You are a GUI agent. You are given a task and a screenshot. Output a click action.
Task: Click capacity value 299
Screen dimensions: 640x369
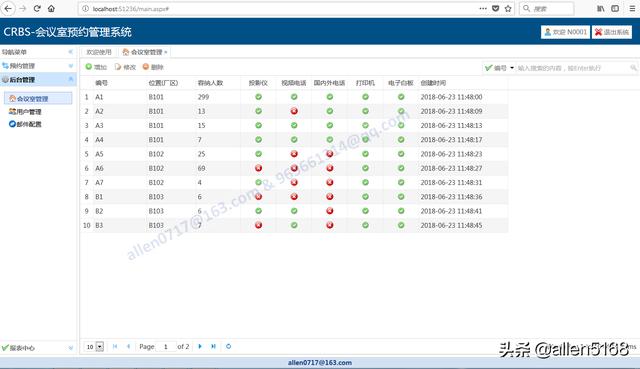(x=203, y=97)
